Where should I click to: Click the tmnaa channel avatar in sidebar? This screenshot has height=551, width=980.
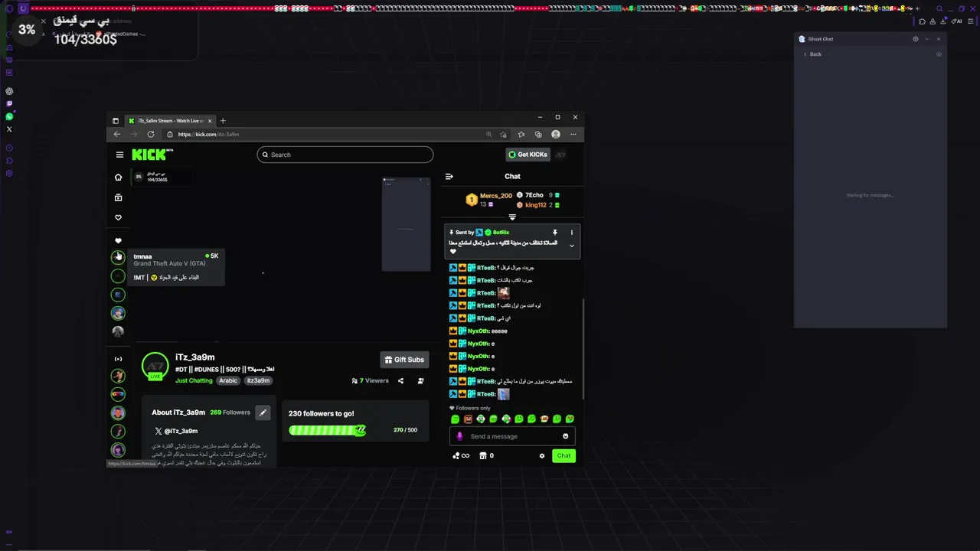point(118,257)
